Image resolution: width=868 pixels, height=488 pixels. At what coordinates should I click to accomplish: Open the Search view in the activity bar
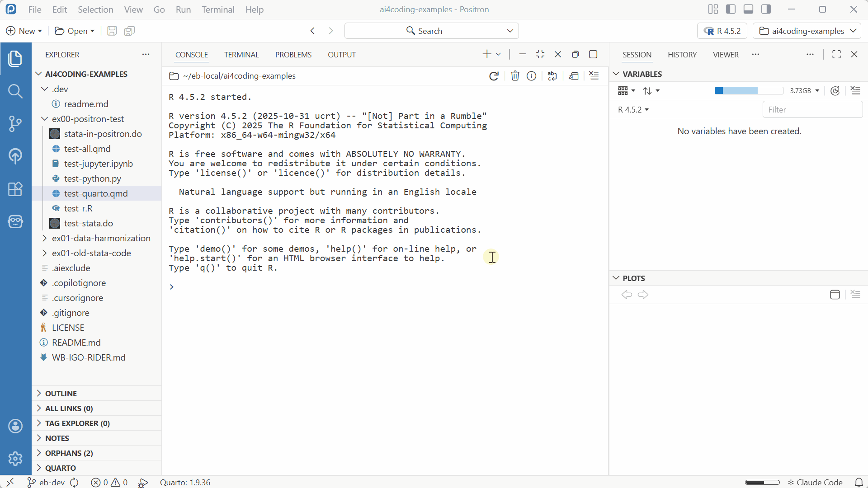[x=15, y=91]
